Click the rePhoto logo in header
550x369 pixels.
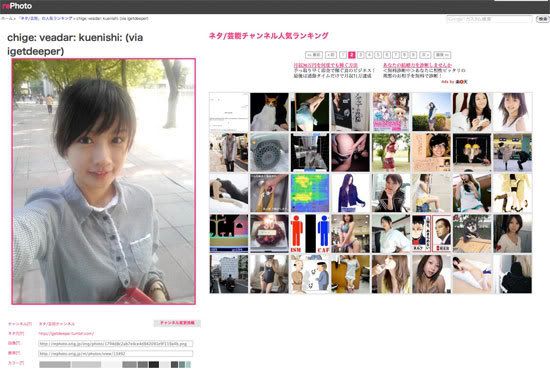[17, 6]
